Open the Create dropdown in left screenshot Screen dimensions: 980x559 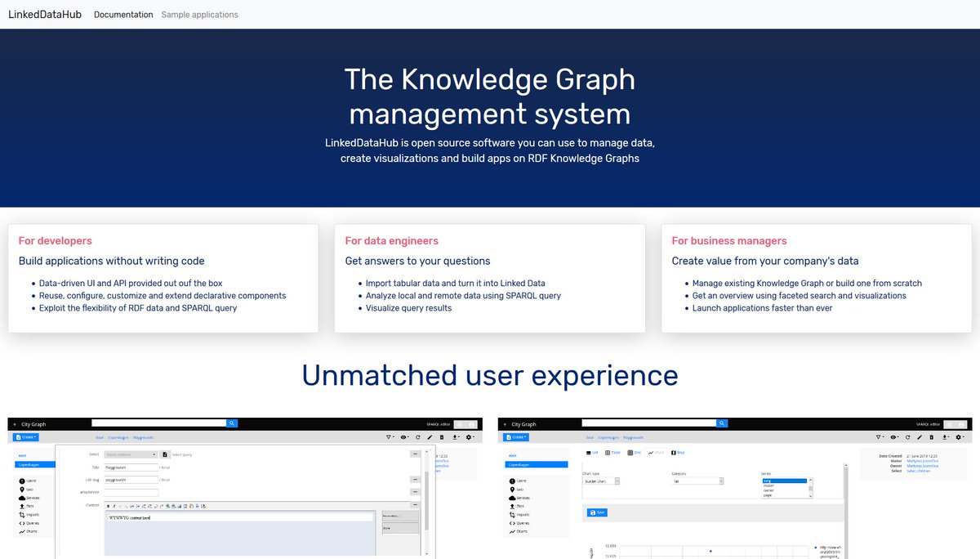tap(28, 437)
